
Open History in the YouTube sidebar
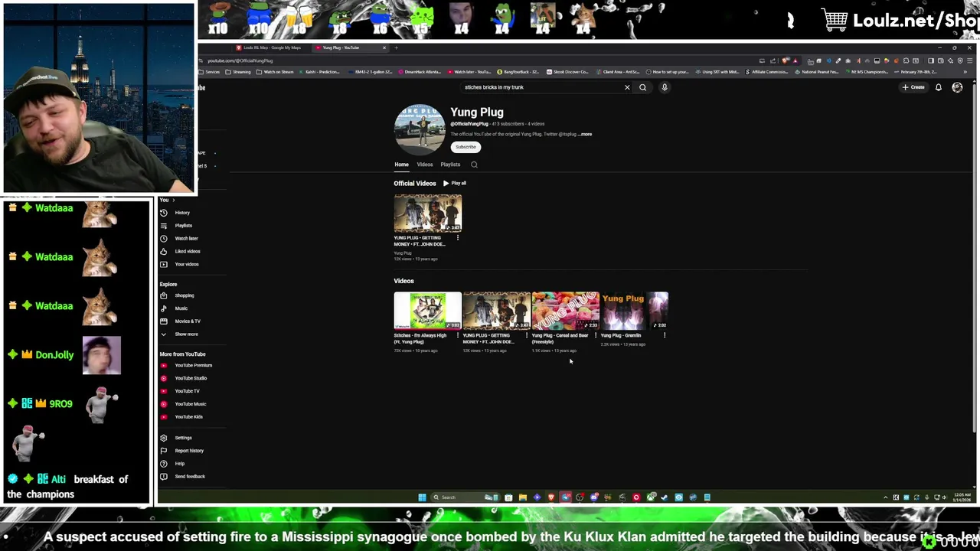tap(182, 213)
